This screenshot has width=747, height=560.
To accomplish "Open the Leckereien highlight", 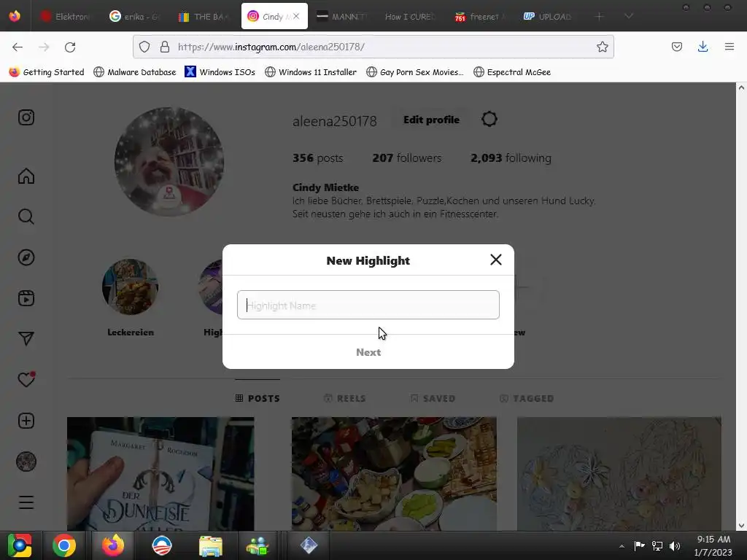I will pos(130,287).
